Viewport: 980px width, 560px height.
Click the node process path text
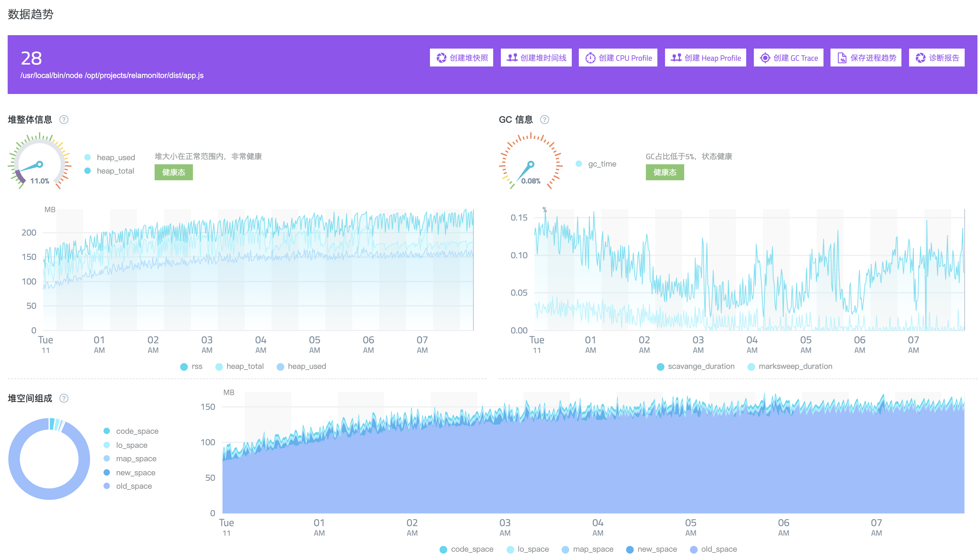click(112, 75)
